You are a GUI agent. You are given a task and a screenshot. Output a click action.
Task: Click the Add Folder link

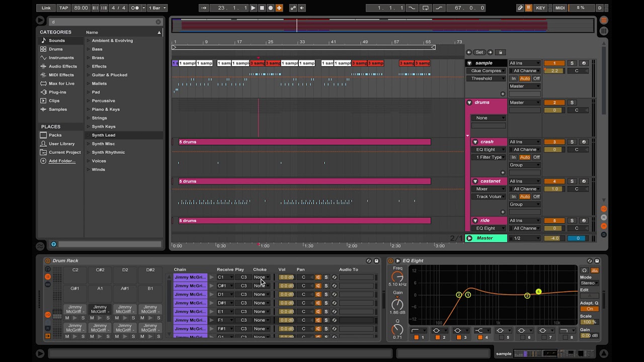(62, 161)
